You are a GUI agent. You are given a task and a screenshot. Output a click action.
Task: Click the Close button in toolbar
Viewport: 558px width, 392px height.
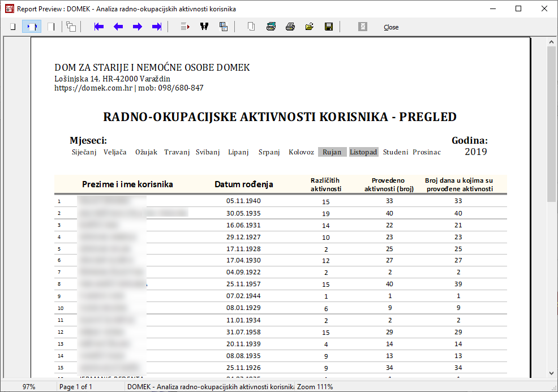click(391, 27)
